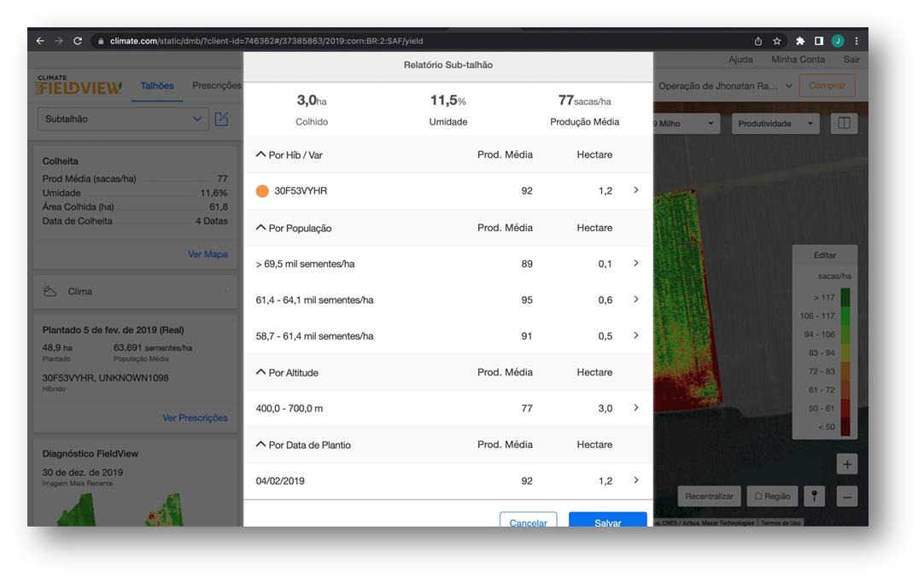Click the dark green >117 legend swatch

845,298
